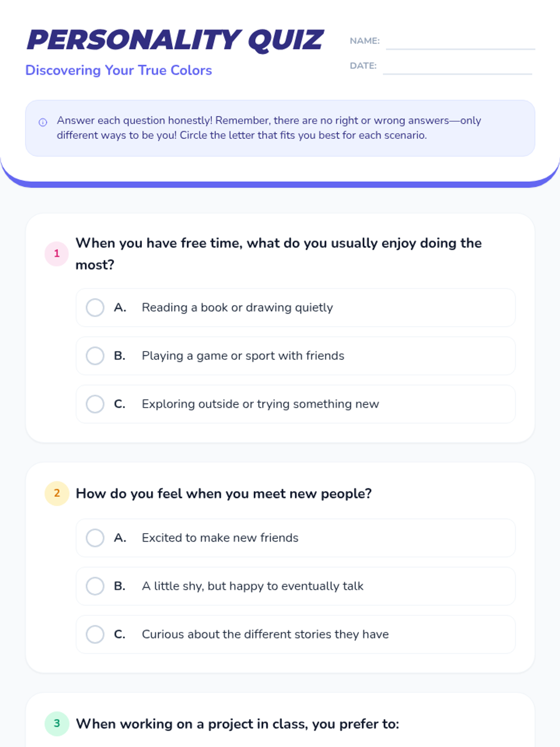Click the Personality Quiz title
This screenshot has height=747, width=560.
[175, 40]
